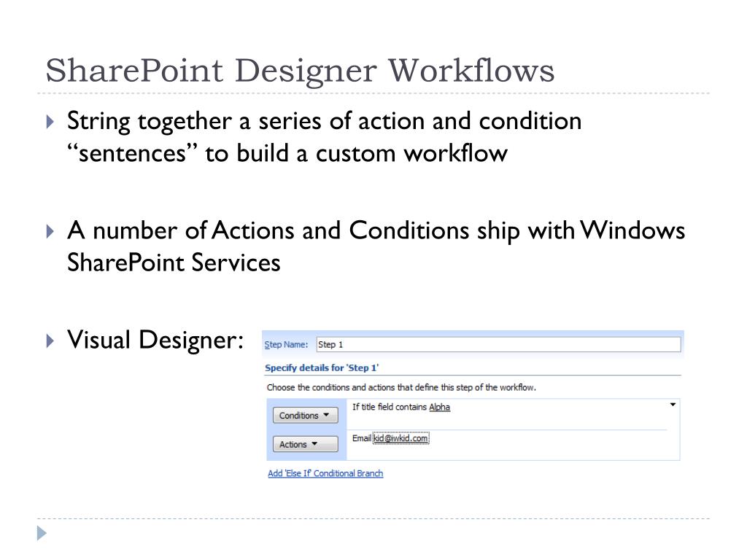747x560 pixels.
Task: Click the 'Specify details for Step 1' heading
Action: click(322, 367)
